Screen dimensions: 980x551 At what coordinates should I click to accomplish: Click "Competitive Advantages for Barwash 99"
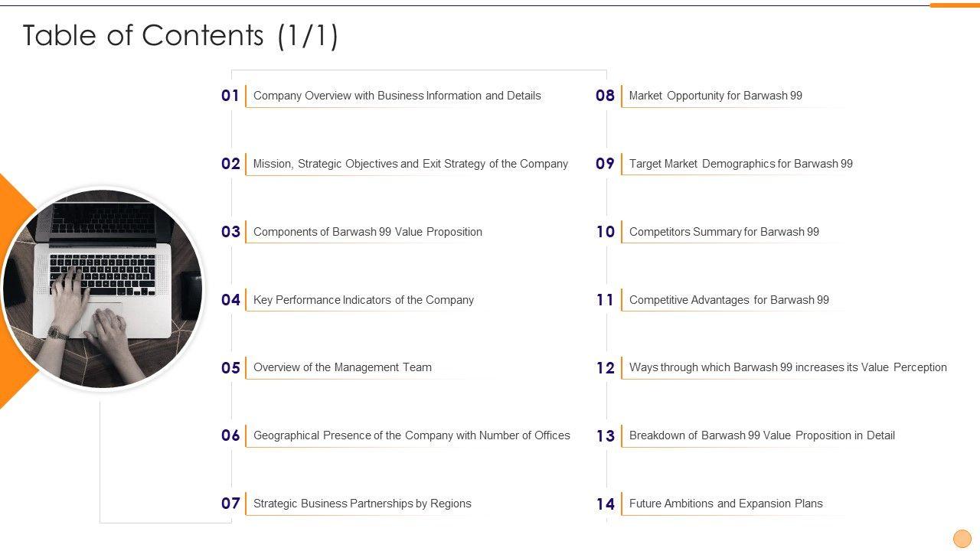(729, 300)
